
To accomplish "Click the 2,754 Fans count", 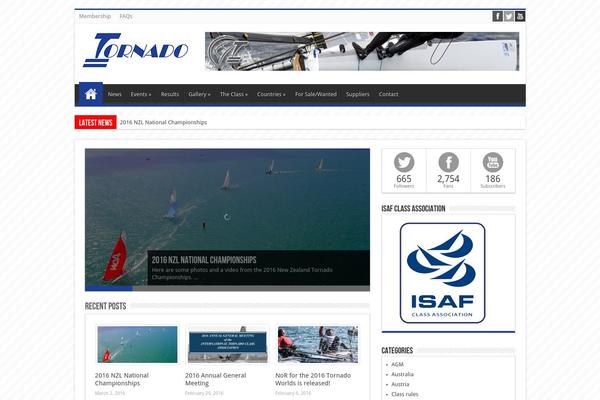I will coord(448,181).
